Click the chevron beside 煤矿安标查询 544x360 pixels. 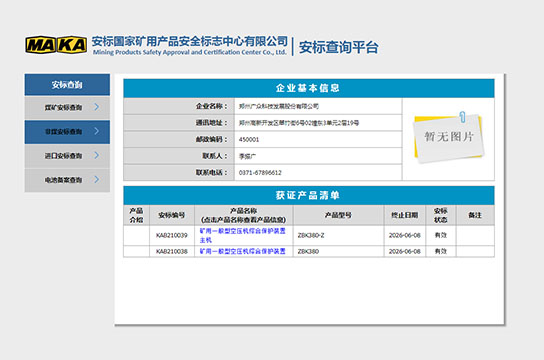tap(97, 107)
